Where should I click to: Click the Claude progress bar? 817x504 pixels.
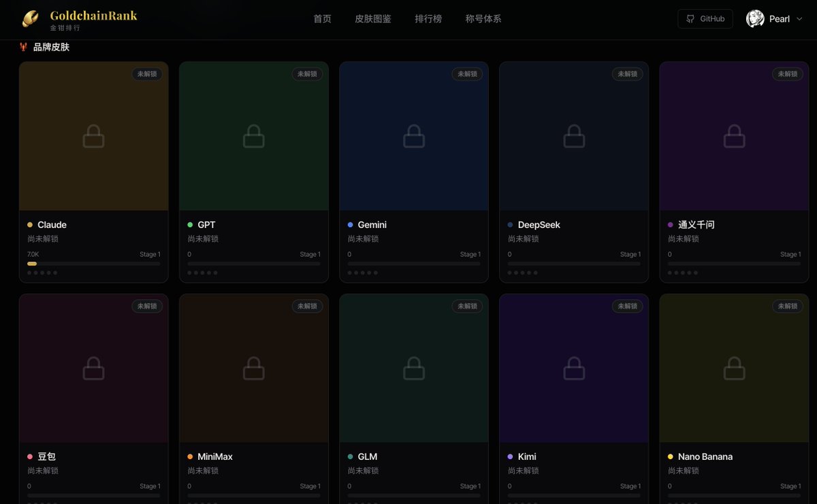point(94,263)
